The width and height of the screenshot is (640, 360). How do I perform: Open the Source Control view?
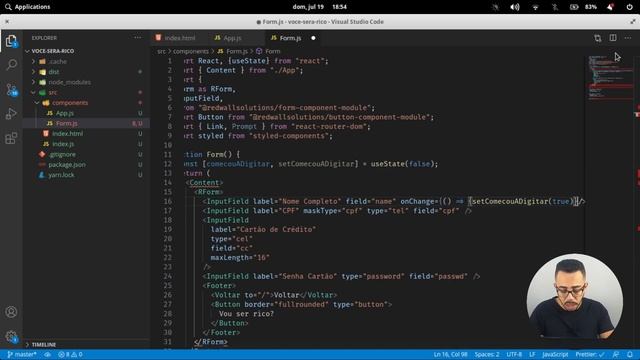point(11,90)
